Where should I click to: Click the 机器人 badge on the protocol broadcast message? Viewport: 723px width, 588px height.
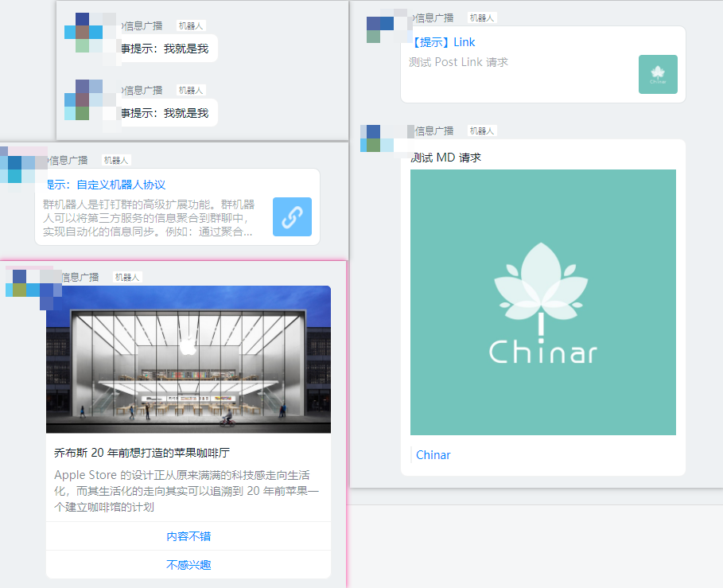(x=115, y=159)
